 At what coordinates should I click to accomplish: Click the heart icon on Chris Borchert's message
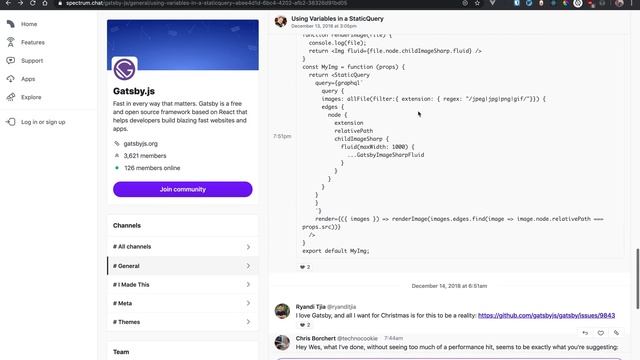point(600,333)
